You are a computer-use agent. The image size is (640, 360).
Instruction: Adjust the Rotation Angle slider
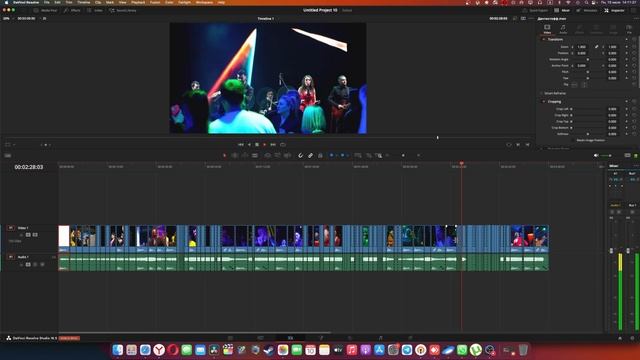pos(588,59)
